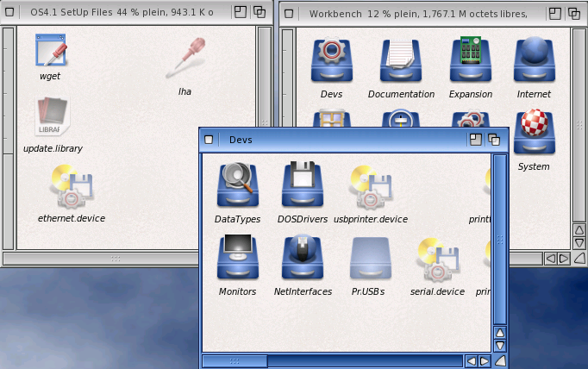Open the Devs drawer in Workbench window
Viewport: 588px width, 369px height.
pyautogui.click(x=331, y=60)
